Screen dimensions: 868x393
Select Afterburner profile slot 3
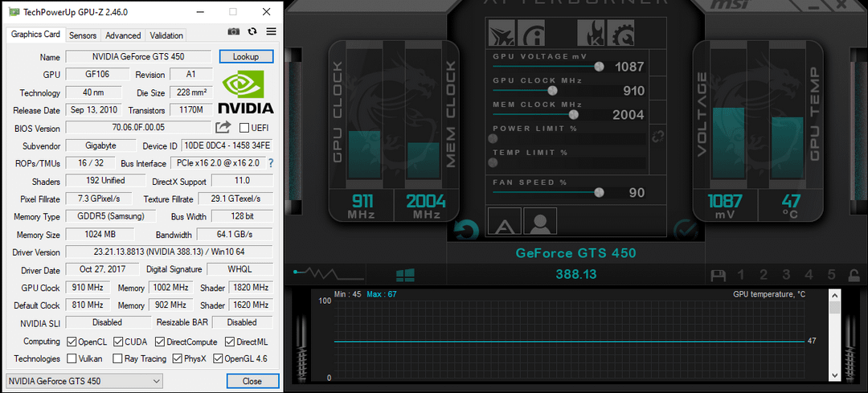(x=786, y=275)
